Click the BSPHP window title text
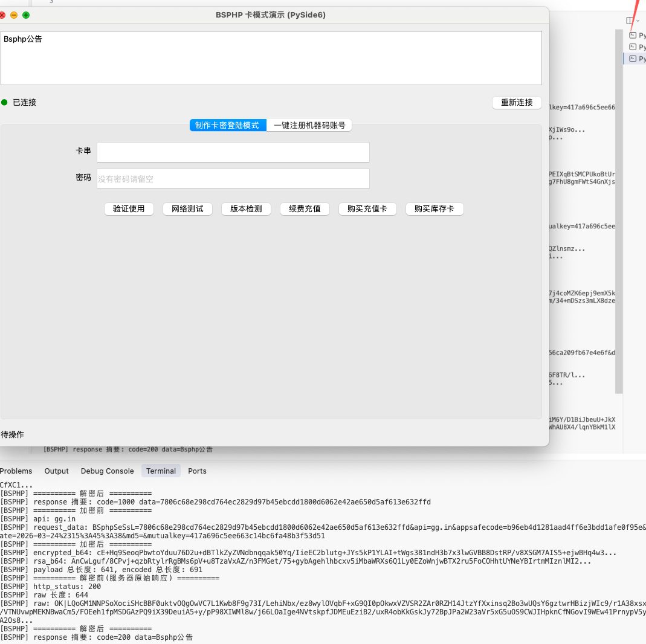The image size is (646, 644). [x=271, y=15]
